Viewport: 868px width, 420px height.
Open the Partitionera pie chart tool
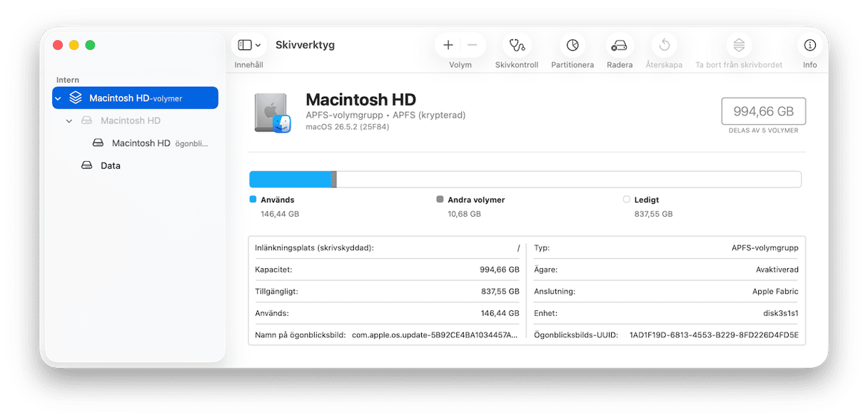572,45
